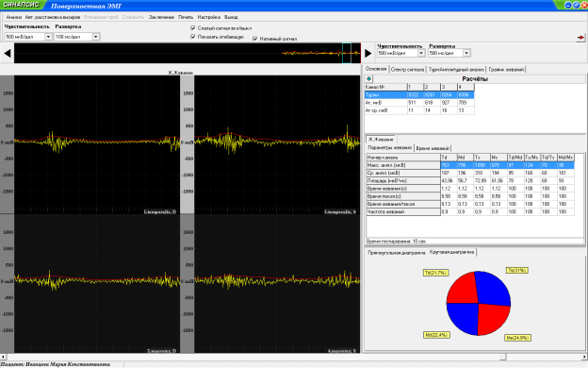Click the red arrow icon at top right
588x368 pixels.
[x=580, y=37]
